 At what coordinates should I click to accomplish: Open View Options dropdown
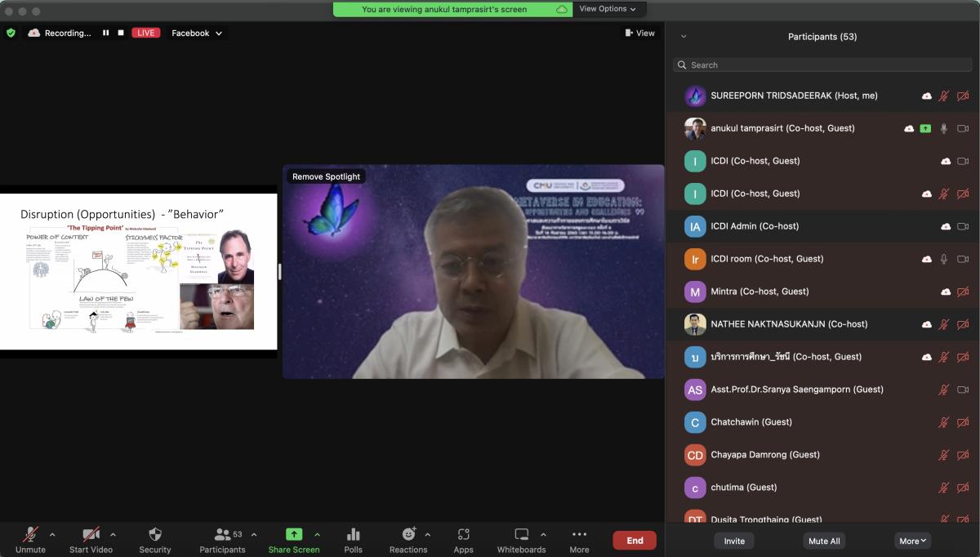tap(608, 9)
